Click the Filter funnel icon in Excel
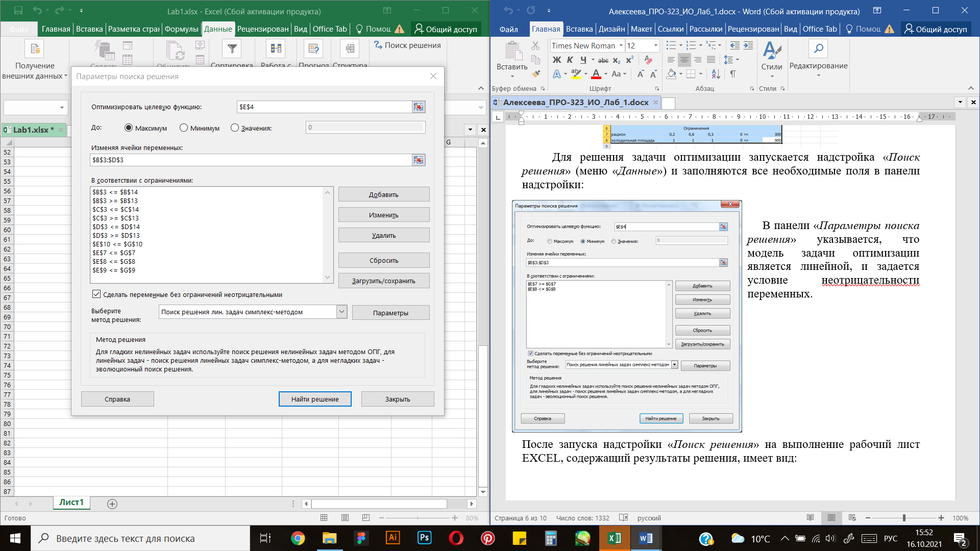This screenshot has width=980, height=551. coord(232,49)
